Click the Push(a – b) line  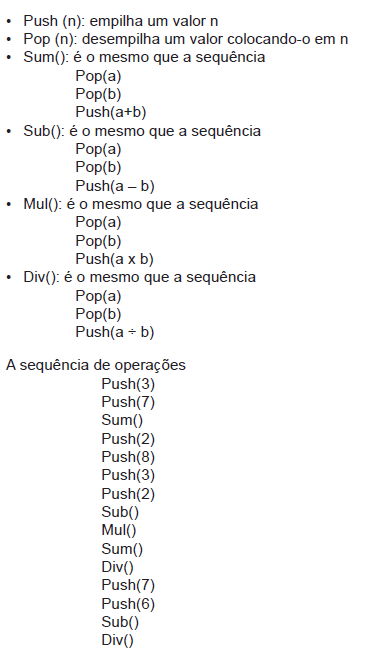[x=115, y=186]
